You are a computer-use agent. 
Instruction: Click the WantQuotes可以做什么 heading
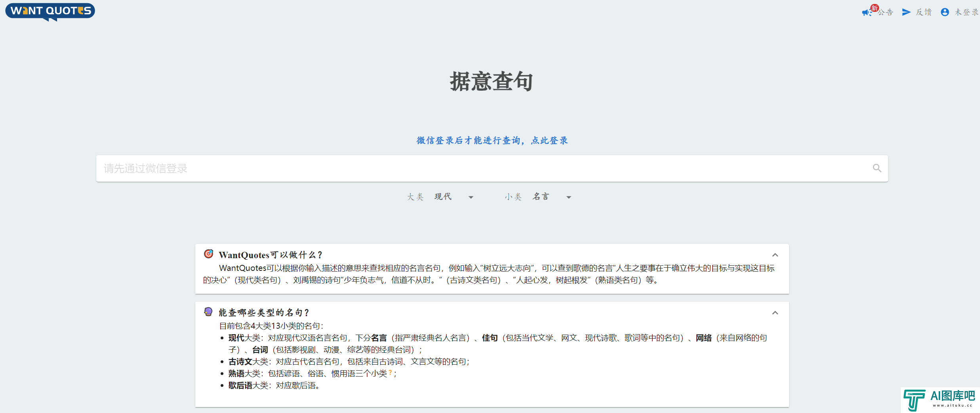pyautogui.click(x=271, y=255)
